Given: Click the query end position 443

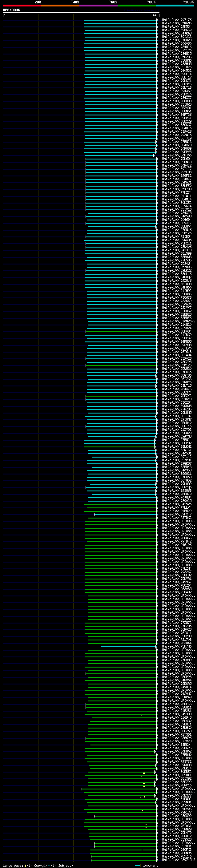Looking at the screenshot, I should [155, 15].
